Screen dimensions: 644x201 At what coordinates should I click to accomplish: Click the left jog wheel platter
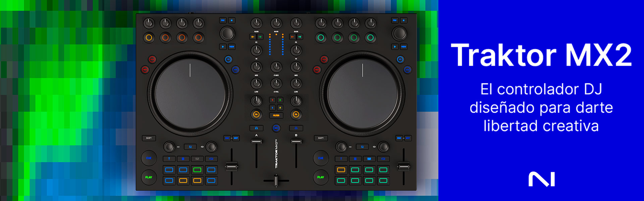click(190, 94)
